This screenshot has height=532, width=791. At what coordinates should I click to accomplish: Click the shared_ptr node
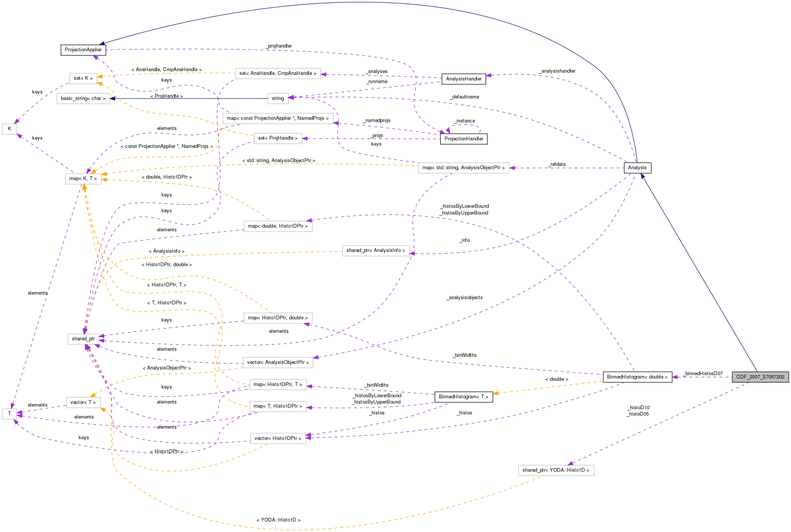pos(83,339)
